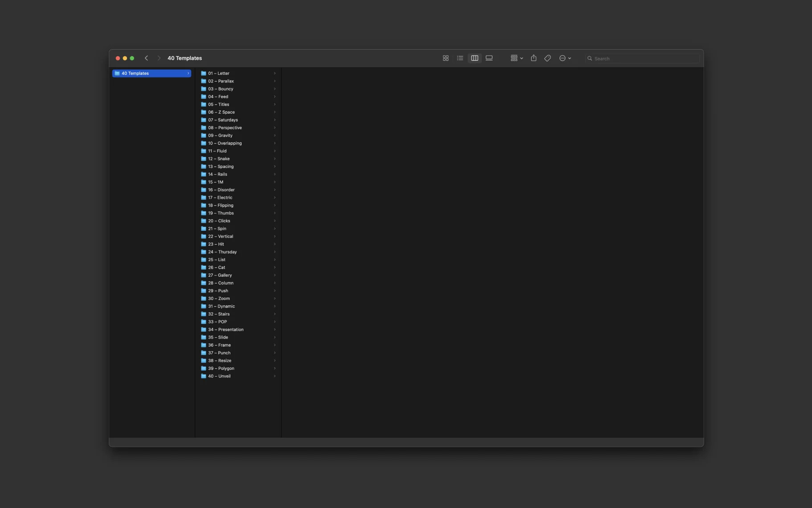Switch to list view
Image resolution: width=812 pixels, height=508 pixels.
[x=460, y=58]
